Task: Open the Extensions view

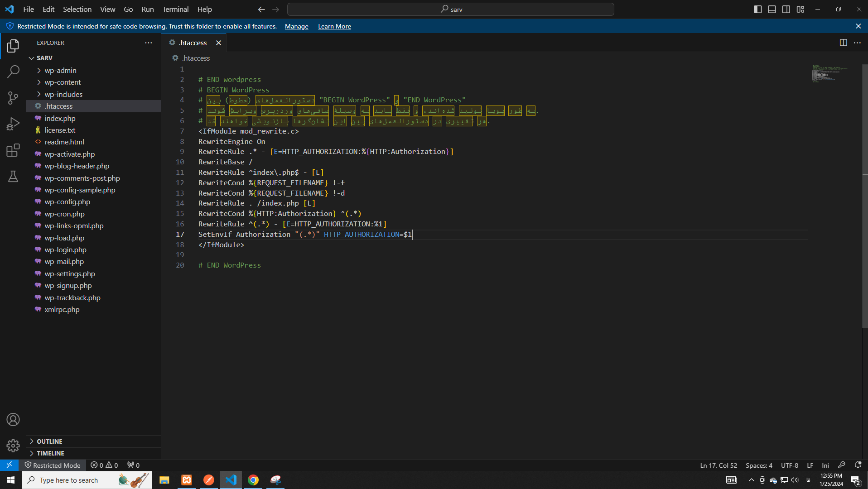Action: [13, 150]
